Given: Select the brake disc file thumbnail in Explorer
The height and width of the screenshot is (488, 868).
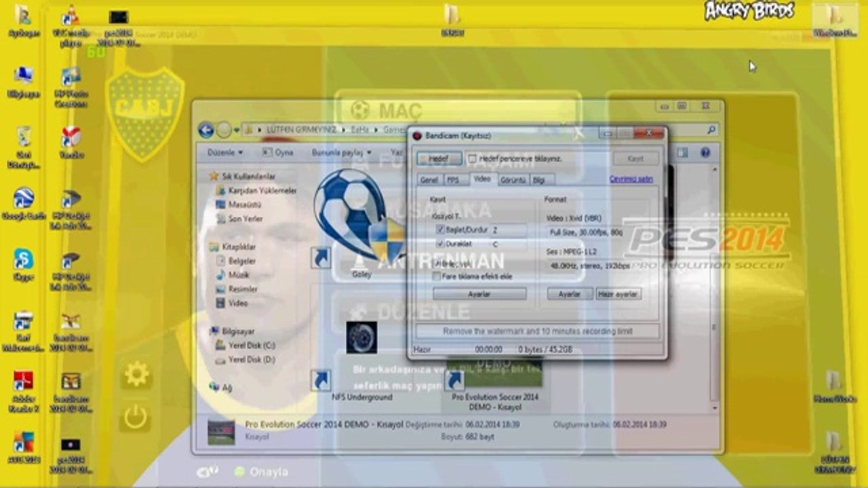Looking at the screenshot, I should (361, 338).
